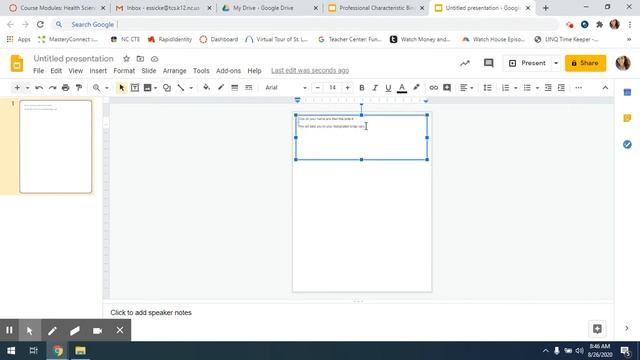Click the Present button
Image resolution: width=640 pixels, height=360 pixels.
tap(527, 63)
